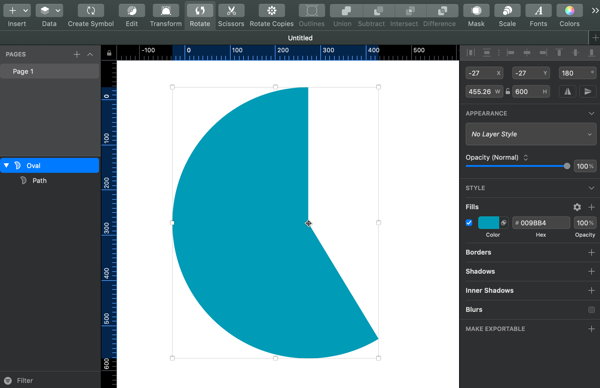Edit the X position field
600x388 pixels.
pyautogui.click(x=484, y=73)
